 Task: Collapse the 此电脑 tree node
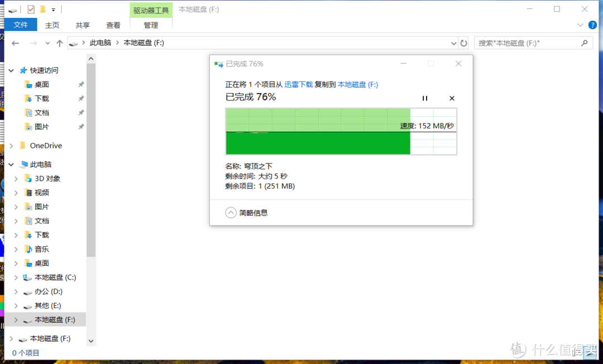coord(11,165)
